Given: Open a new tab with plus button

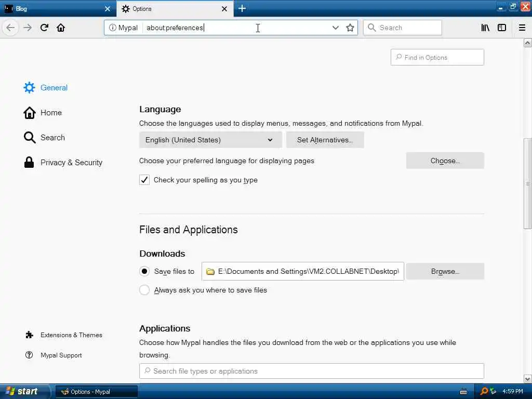Looking at the screenshot, I should [242, 8].
